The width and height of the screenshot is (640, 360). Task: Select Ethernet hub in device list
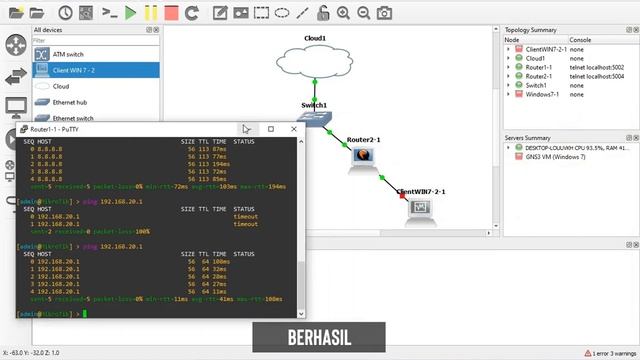(96, 102)
